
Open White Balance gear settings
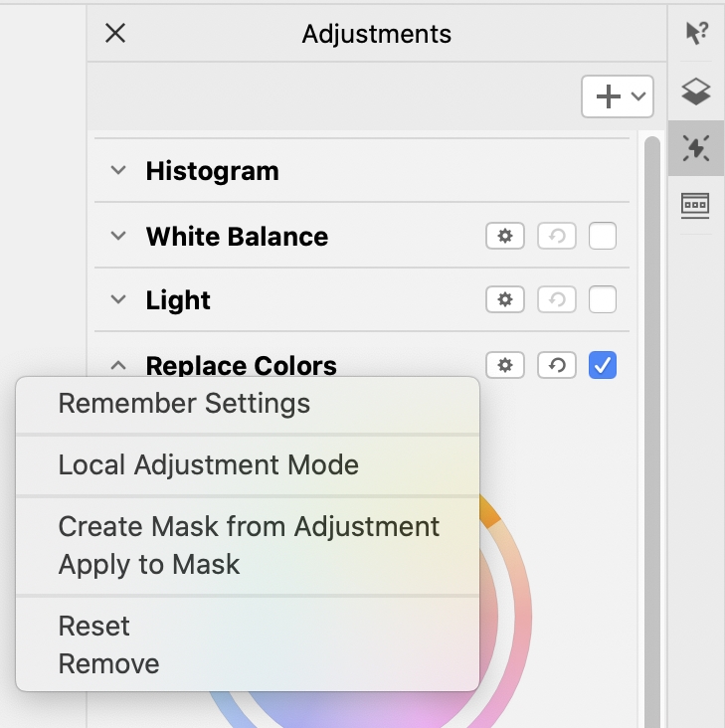505,237
